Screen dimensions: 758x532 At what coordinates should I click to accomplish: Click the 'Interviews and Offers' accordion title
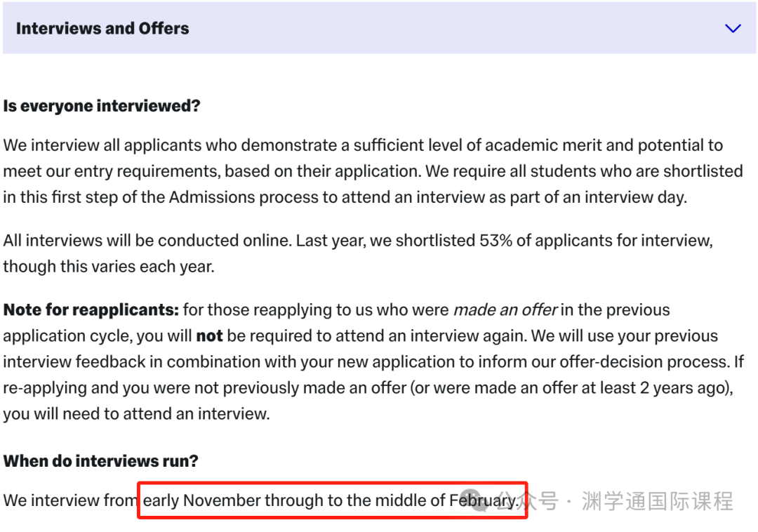(102, 29)
